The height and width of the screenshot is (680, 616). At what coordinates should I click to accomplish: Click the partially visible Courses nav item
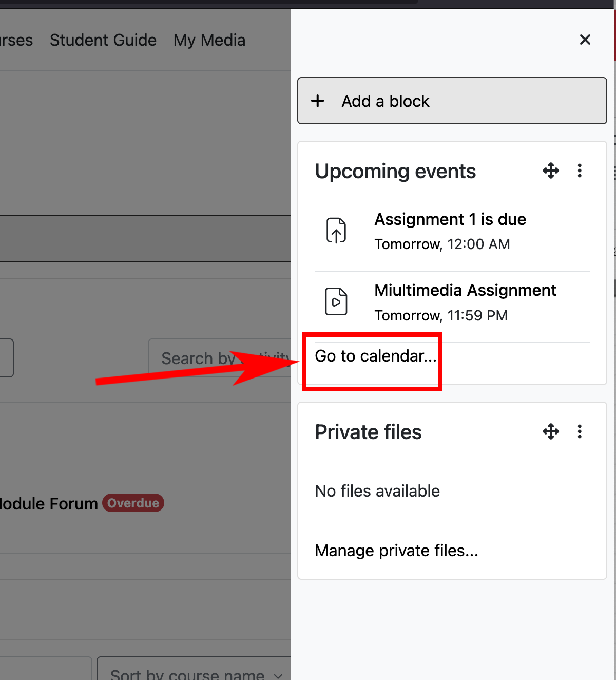tap(15, 40)
